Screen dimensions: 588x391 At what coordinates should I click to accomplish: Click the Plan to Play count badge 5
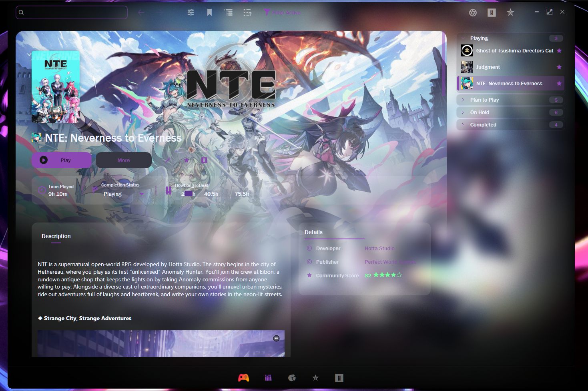[556, 100]
